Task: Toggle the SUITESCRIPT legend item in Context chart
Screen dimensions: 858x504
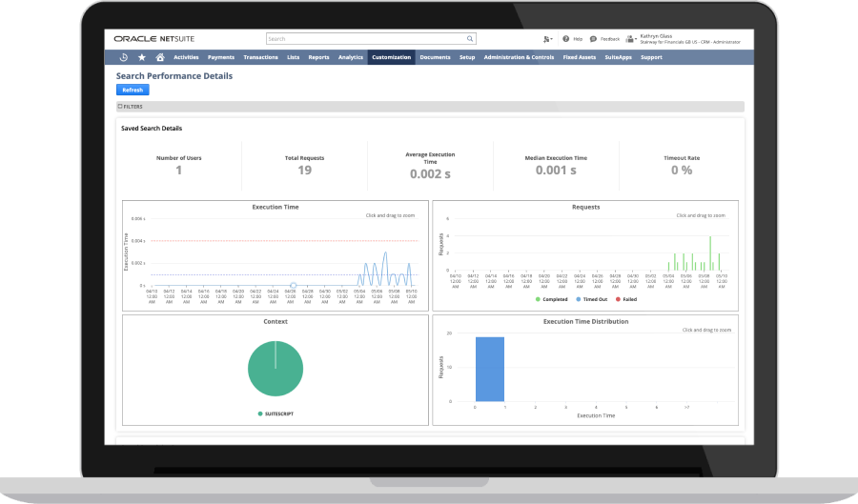Action: click(x=276, y=413)
